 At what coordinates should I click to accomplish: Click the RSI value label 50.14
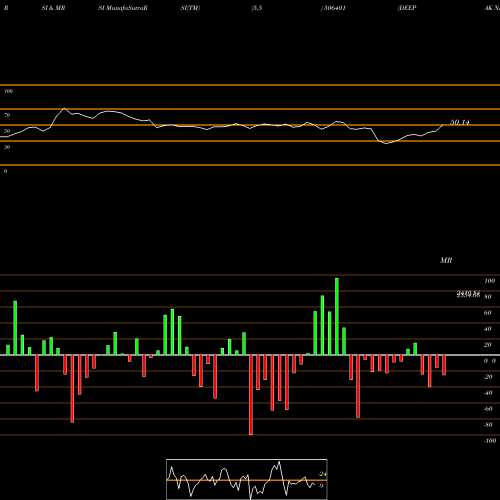(x=460, y=122)
